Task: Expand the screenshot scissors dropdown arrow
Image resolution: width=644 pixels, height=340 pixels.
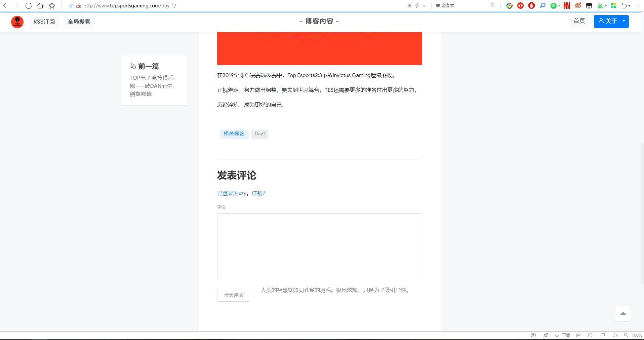Action: [606, 6]
